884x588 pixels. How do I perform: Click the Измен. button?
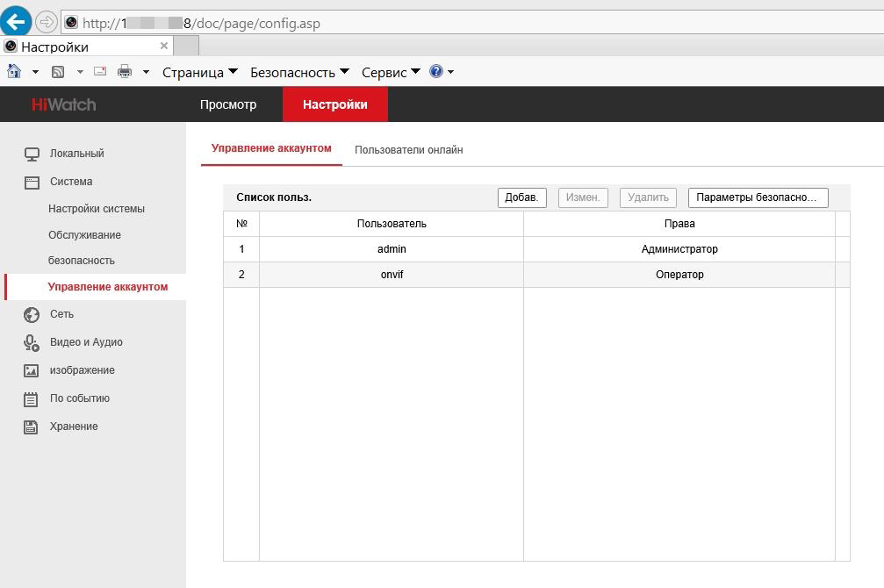point(583,197)
